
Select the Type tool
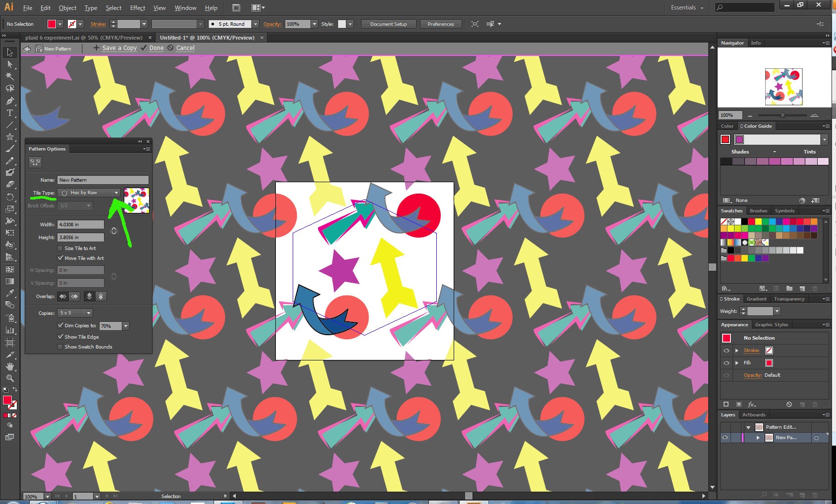click(9, 113)
